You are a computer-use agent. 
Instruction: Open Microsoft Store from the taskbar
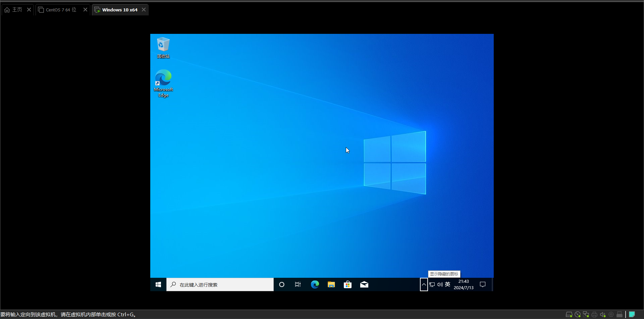click(x=348, y=284)
